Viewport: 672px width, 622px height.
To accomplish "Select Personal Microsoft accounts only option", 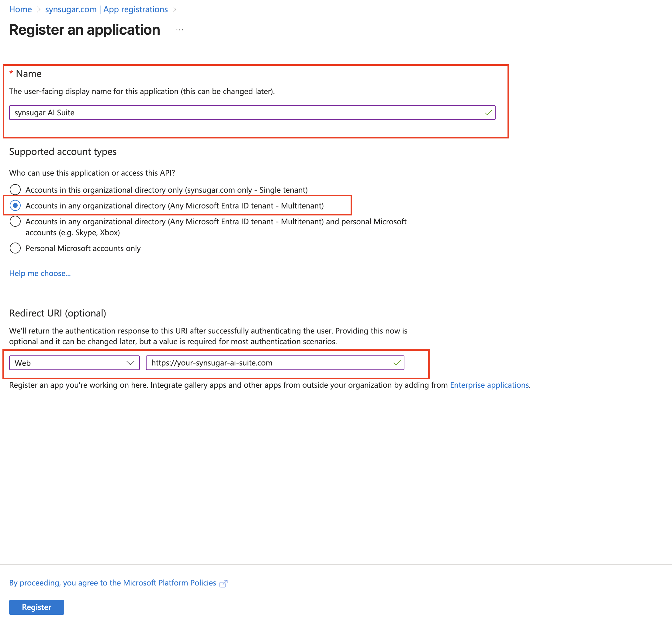I will (15, 248).
